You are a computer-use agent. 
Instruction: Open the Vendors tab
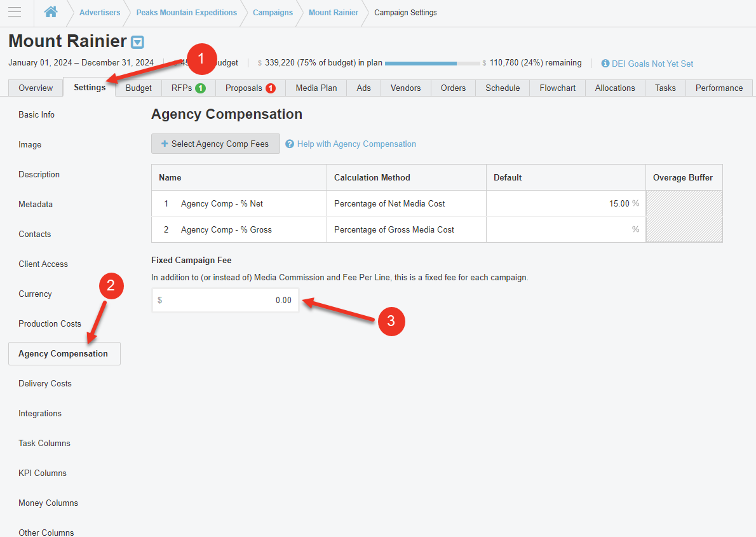click(405, 88)
